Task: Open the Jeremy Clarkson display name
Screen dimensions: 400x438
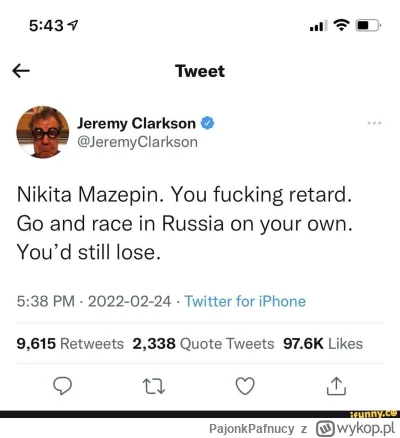Action: point(136,123)
